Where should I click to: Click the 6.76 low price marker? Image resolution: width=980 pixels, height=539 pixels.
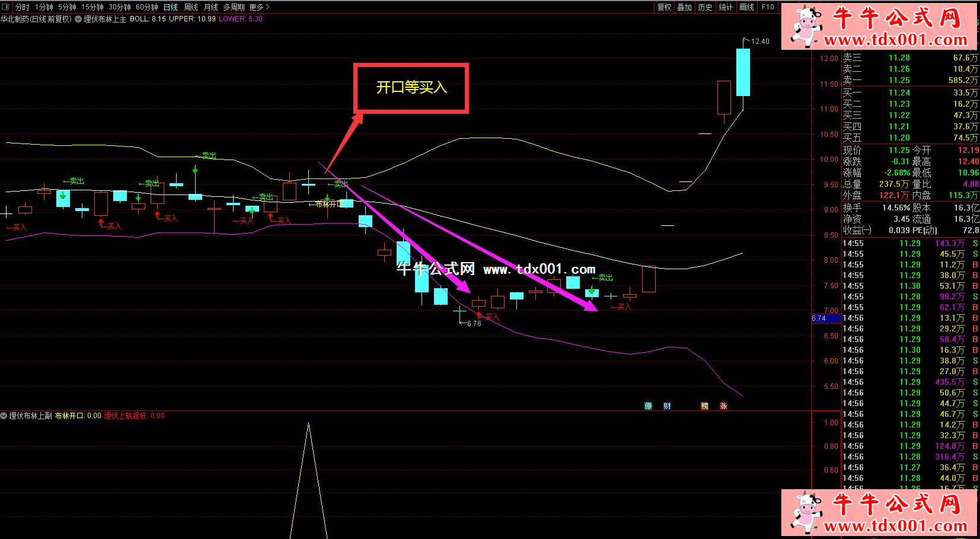pyautogui.click(x=474, y=324)
